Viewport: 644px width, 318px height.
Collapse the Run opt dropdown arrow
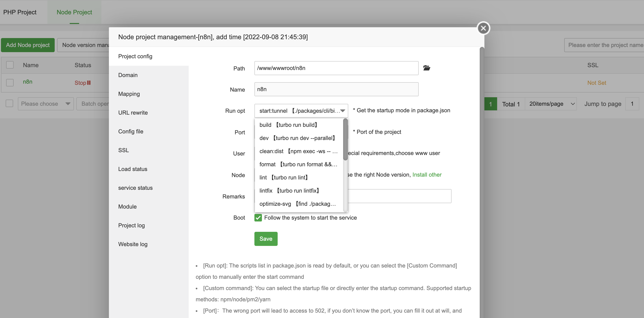point(342,111)
